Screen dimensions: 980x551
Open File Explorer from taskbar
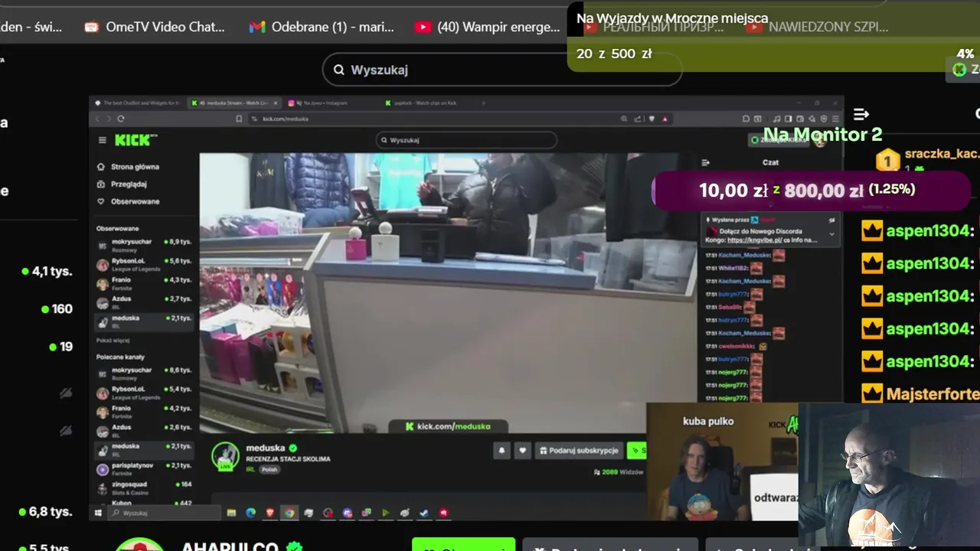coord(231,513)
